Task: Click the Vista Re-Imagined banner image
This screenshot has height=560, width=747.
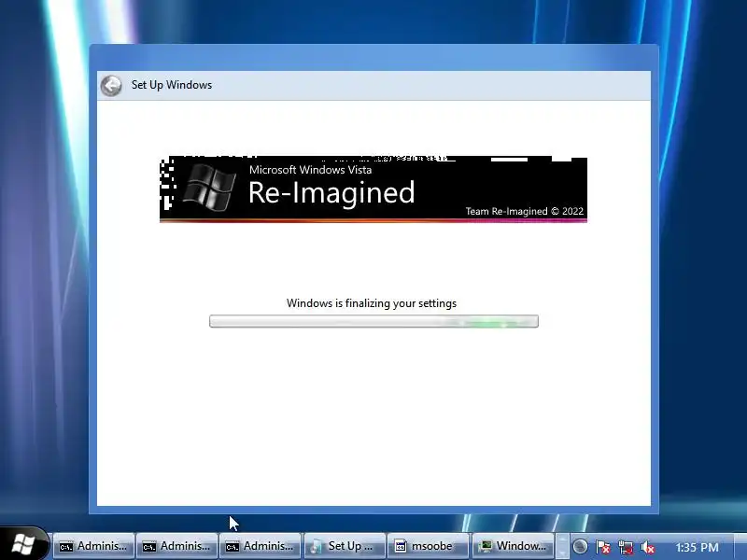Action: (373, 189)
